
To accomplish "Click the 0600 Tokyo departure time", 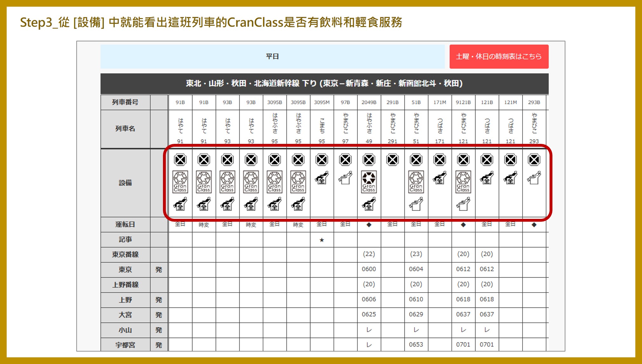I will pos(368,269).
